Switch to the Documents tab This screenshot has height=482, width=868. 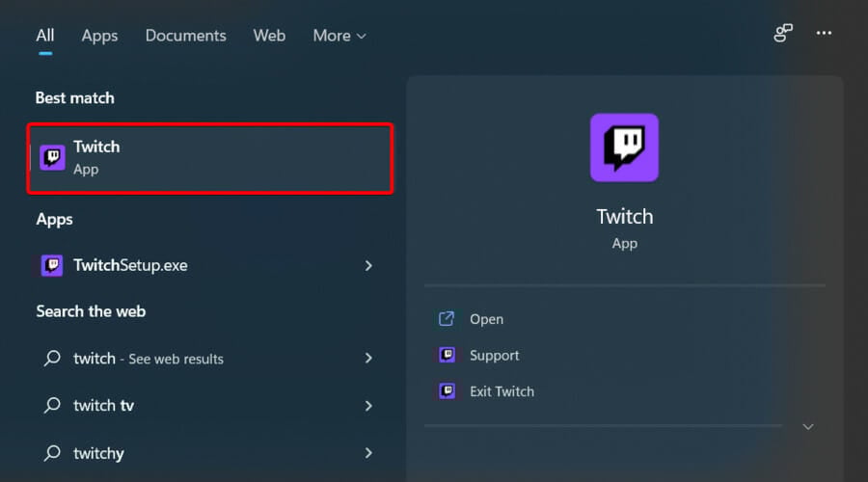click(x=185, y=36)
